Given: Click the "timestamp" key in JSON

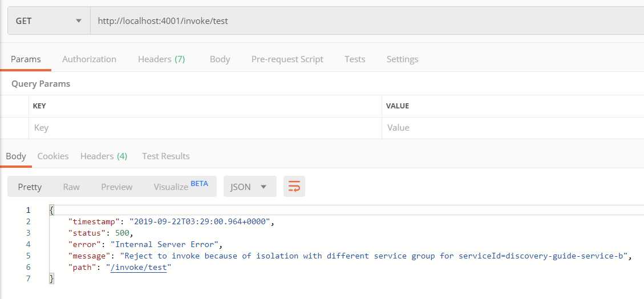Looking at the screenshot, I should [94, 221].
